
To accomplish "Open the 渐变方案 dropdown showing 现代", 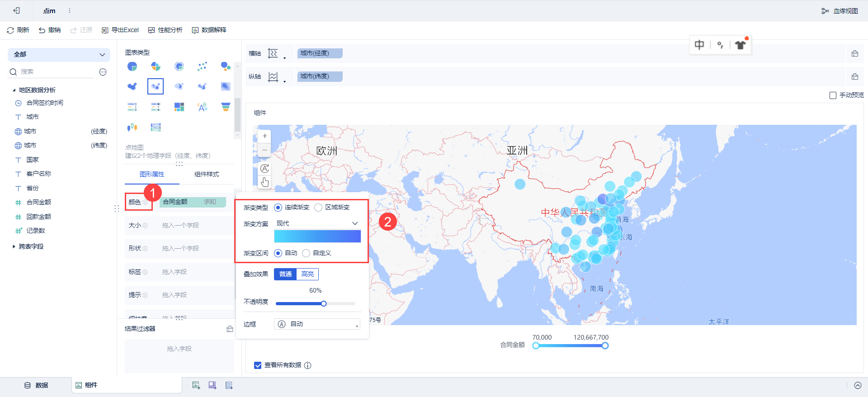I will click(317, 223).
